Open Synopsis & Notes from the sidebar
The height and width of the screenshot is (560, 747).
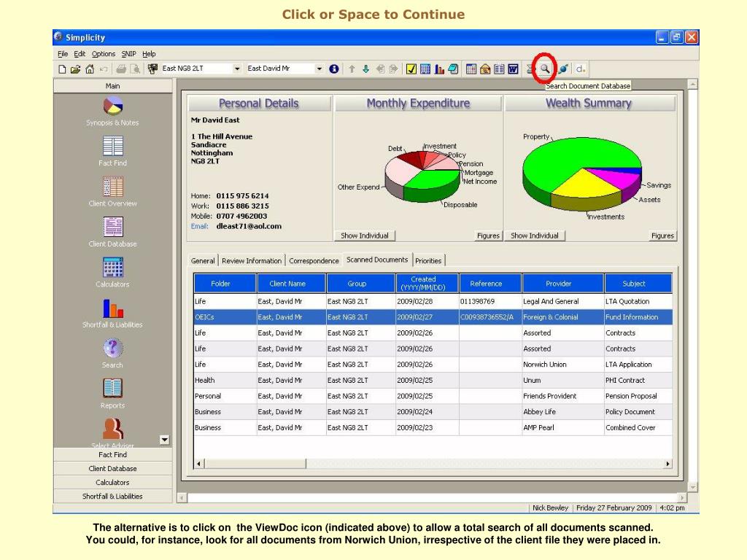coord(112,106)
